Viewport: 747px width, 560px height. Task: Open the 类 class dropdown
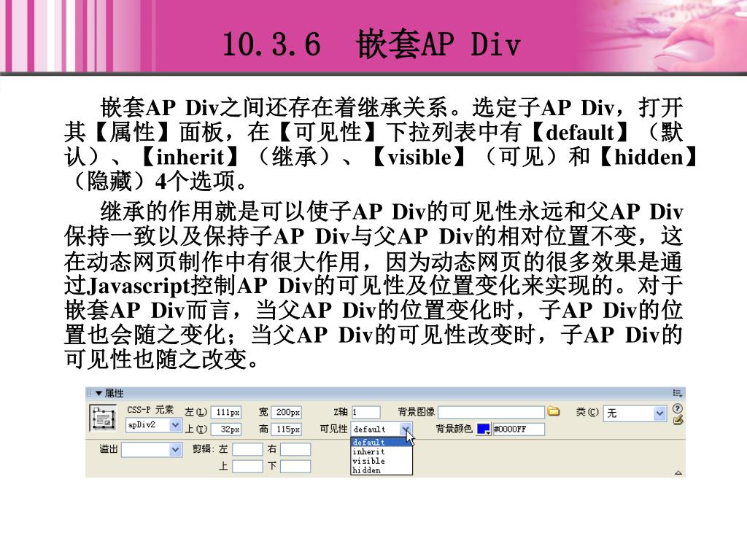point(659,413)
